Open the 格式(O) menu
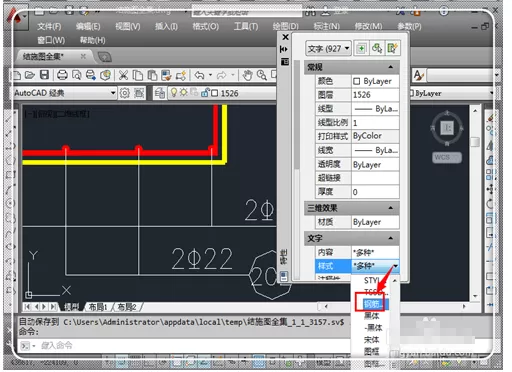 [206, 27]
